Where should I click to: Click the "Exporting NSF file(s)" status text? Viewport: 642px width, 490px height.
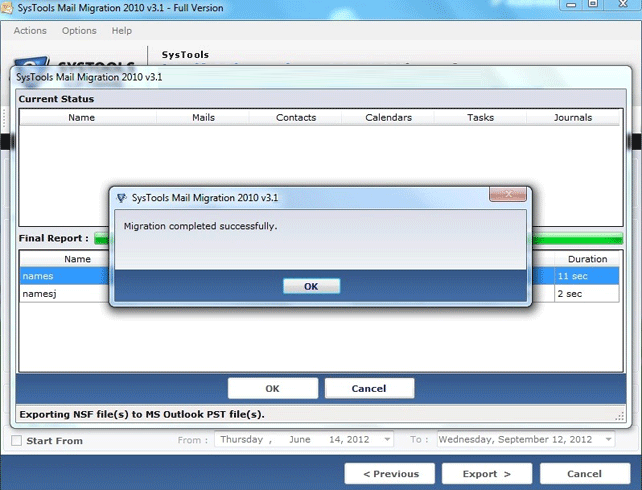(142, 414)
